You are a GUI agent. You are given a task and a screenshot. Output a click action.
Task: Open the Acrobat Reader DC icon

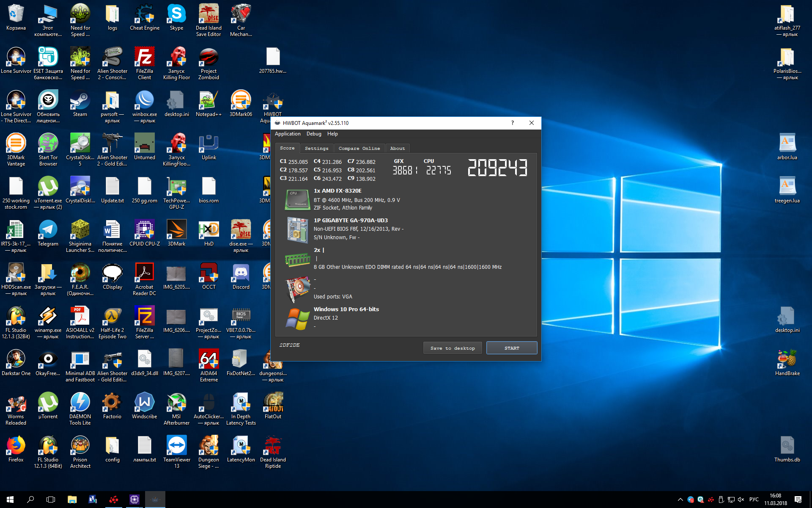(145, 279)
